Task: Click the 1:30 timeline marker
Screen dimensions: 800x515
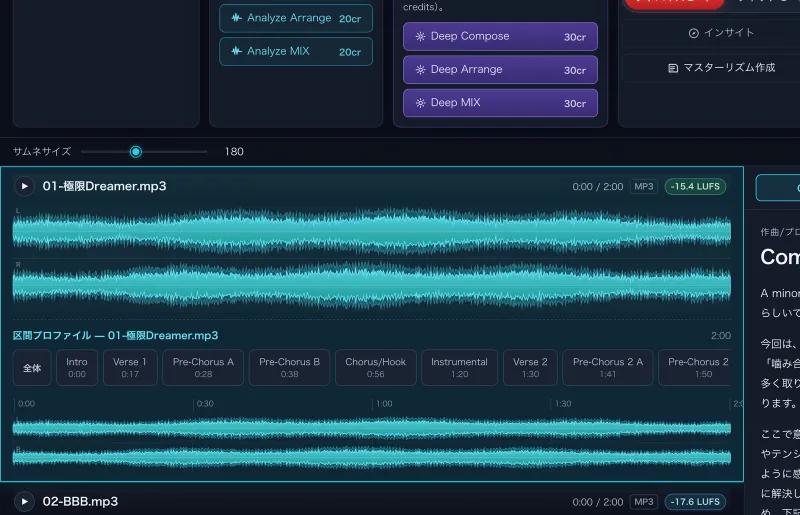Action: point(563,404)
